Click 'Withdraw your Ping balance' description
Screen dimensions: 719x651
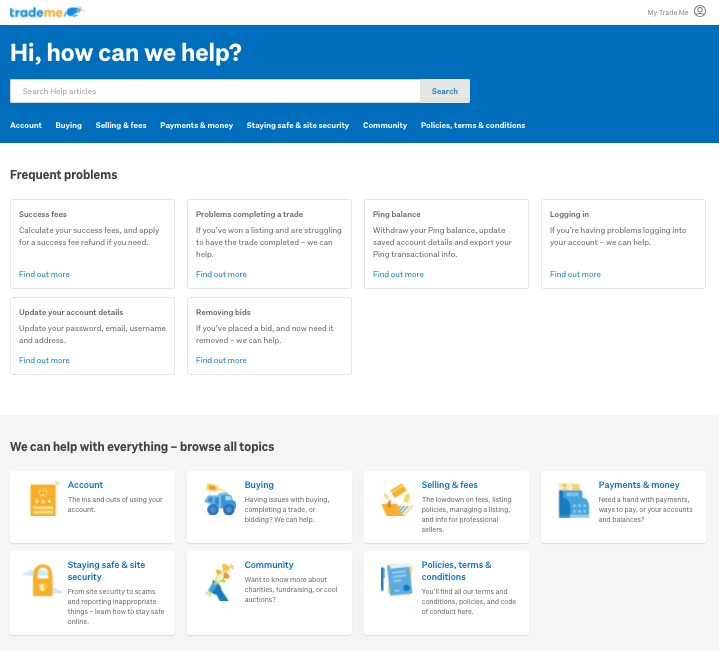coord(442,242)
